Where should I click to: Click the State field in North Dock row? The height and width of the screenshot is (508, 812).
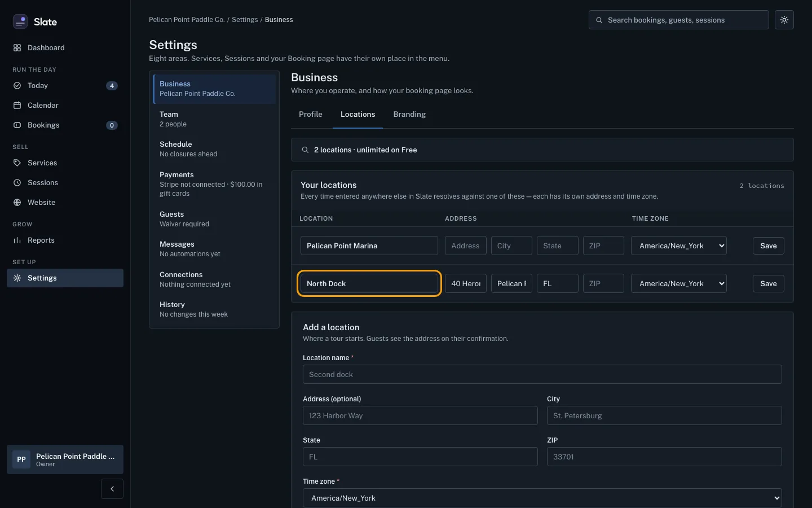click(558, 283)
